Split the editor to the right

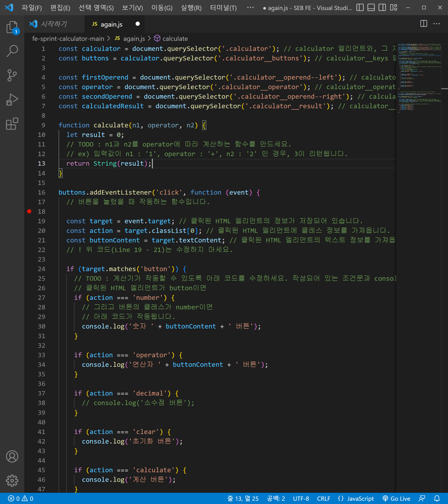coord(423,24)
